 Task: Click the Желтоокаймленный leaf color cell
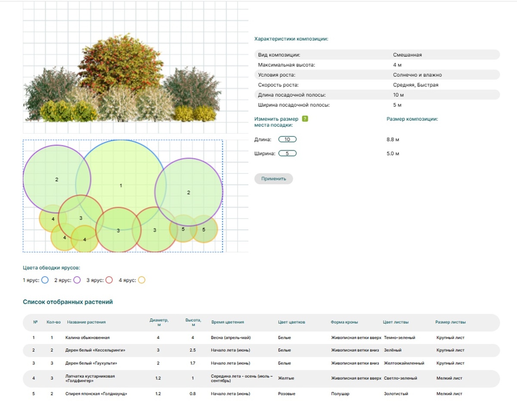coord(404,363)
